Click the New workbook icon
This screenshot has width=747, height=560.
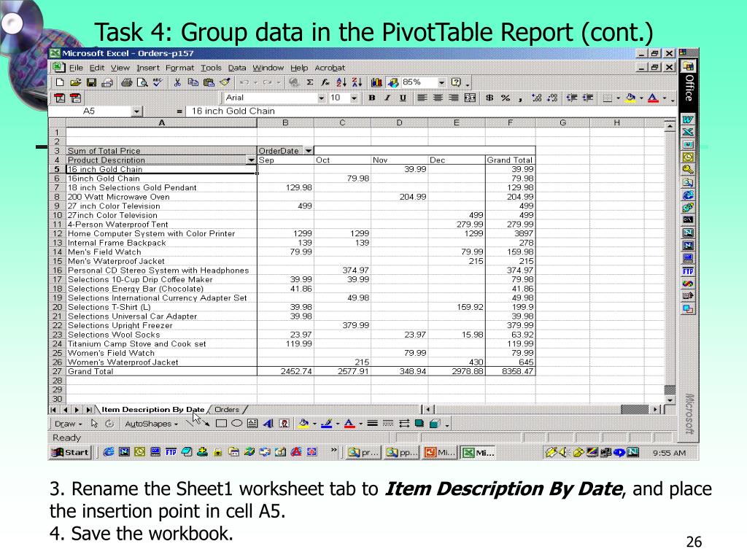tap(60, 83)
